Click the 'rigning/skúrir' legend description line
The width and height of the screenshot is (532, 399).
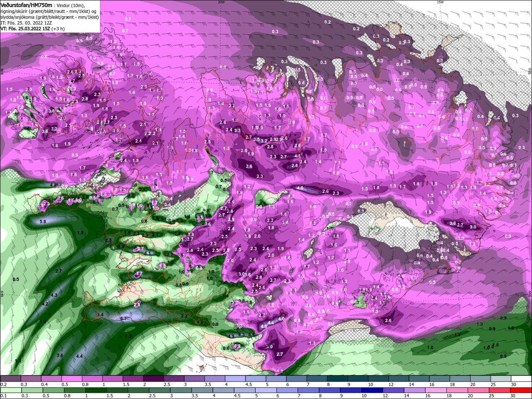(x=49, y=11)
